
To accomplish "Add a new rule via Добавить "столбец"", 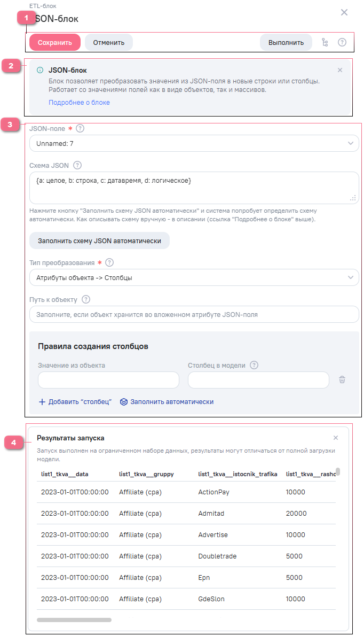I will coord(75,401).
